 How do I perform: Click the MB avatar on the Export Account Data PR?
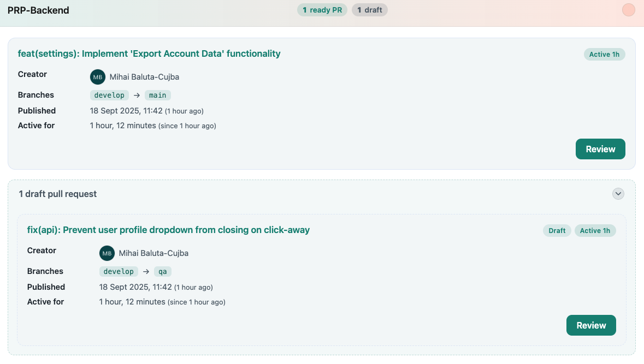(98, 77)
